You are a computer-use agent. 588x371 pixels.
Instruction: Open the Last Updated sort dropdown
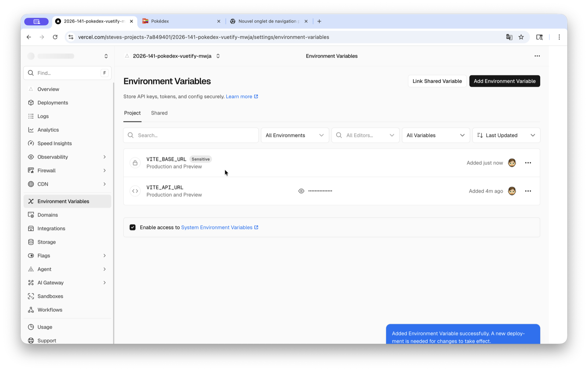point(506,135)
